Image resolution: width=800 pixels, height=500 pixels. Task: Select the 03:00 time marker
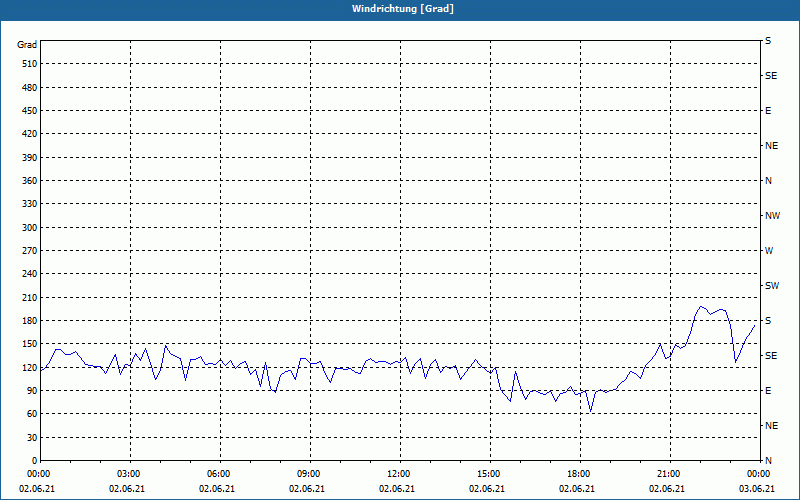click(x=129, y=474)
